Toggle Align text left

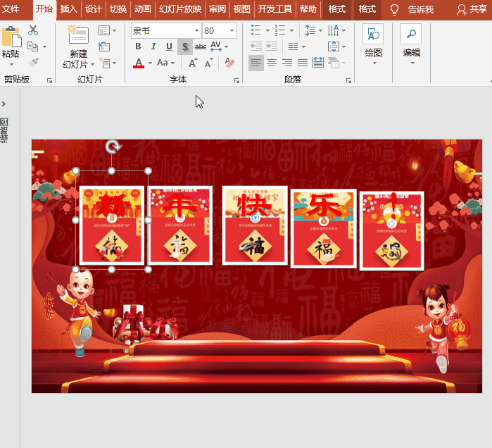pos(256,63)
